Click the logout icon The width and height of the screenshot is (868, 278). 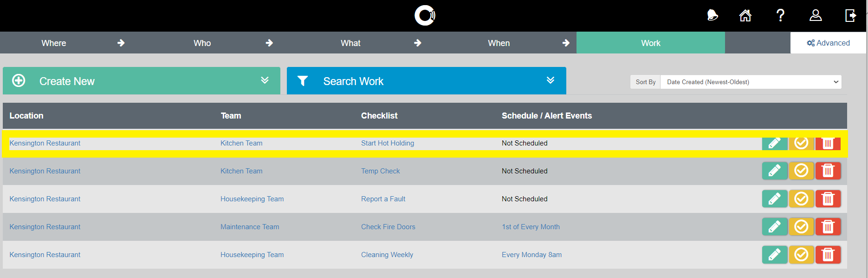(850, 15)
